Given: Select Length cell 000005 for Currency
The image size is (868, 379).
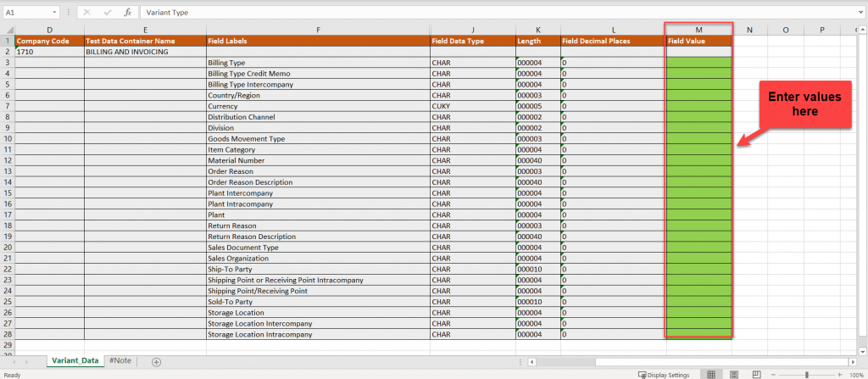Looking at the screenshot, I should (x=538, y=106).
